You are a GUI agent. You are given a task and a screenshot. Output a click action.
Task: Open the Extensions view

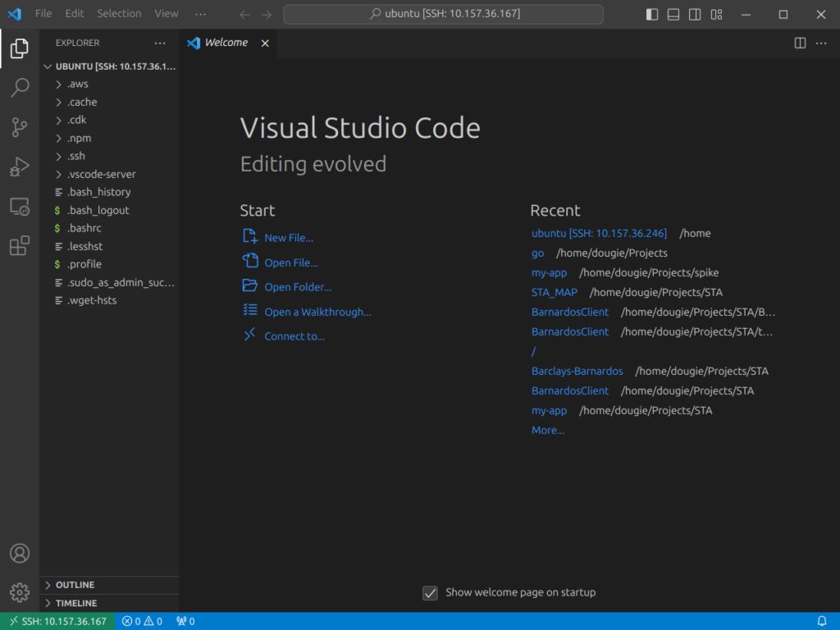20,245
